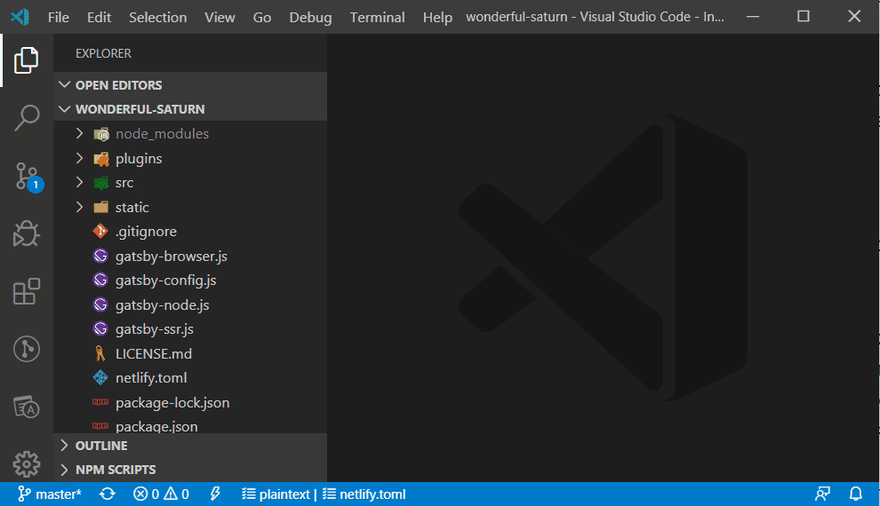Open Source Control view with badge 1
This screenshot has width=880, height=506.
28,177
